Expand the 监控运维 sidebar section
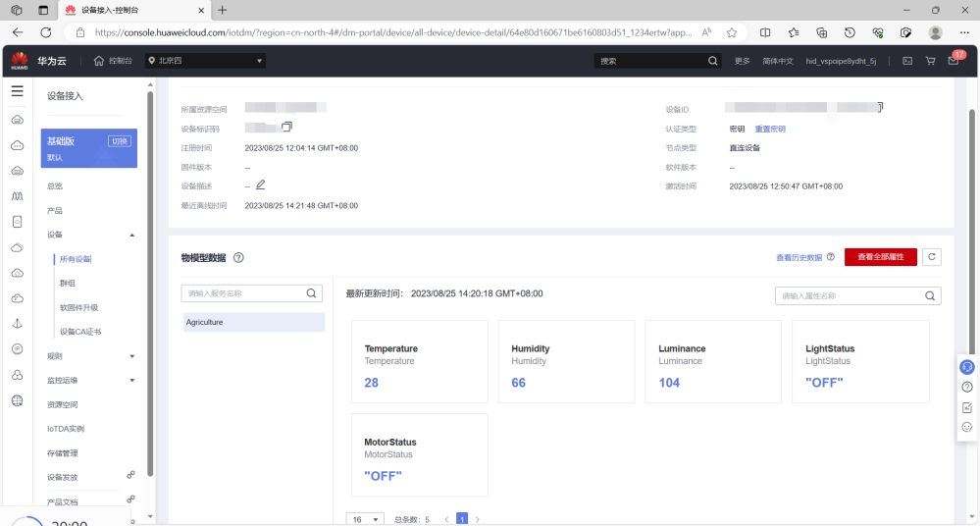 pyautogui.click(x=132, y=380)
